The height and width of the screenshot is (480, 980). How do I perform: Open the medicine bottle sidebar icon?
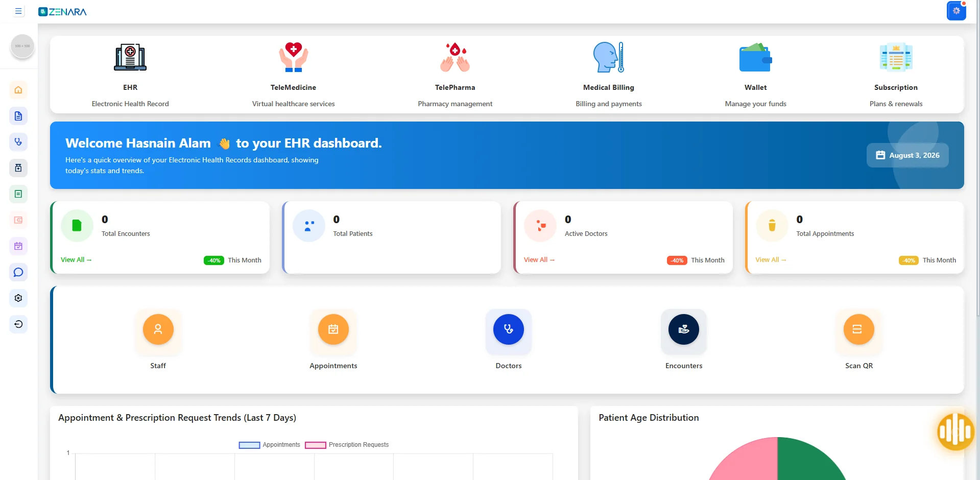(x=18, y=168)
